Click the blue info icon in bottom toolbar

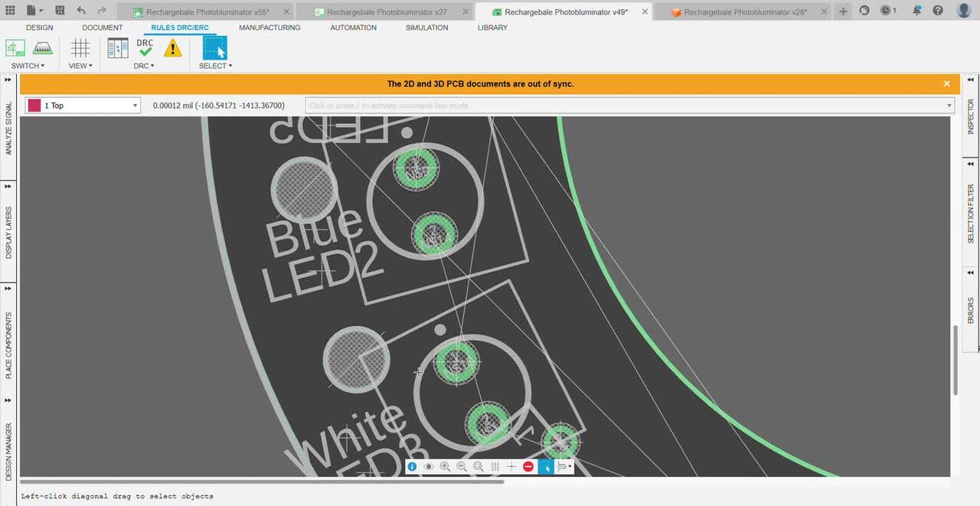pos(412,466)
